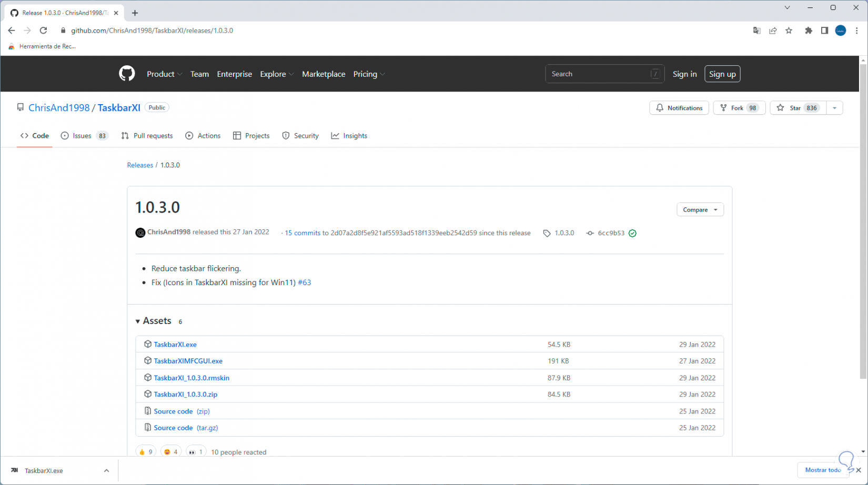
Task: Star the TaskbarXI repository
Action: tap(798, 108)
